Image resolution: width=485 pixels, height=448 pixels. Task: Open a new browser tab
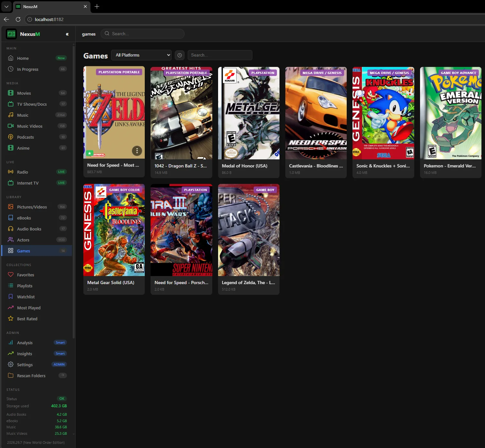97,6
